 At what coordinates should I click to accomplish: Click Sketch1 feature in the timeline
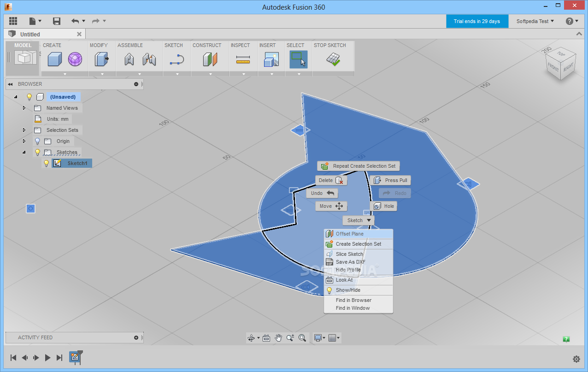[x=75, y=357]
